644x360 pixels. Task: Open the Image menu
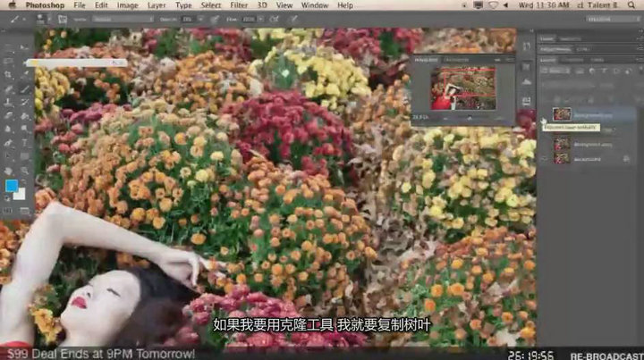(x=127, y=4)
